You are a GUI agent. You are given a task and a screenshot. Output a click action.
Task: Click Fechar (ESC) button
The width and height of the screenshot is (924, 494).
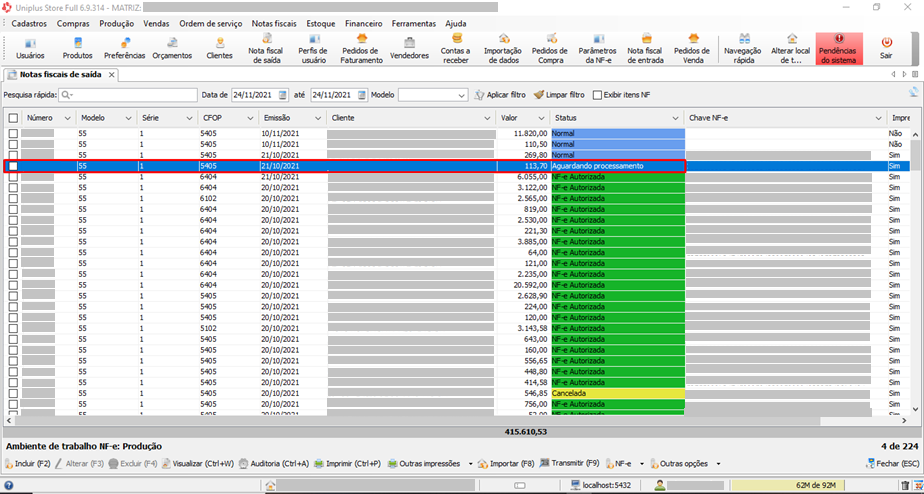tap(892, 464)
